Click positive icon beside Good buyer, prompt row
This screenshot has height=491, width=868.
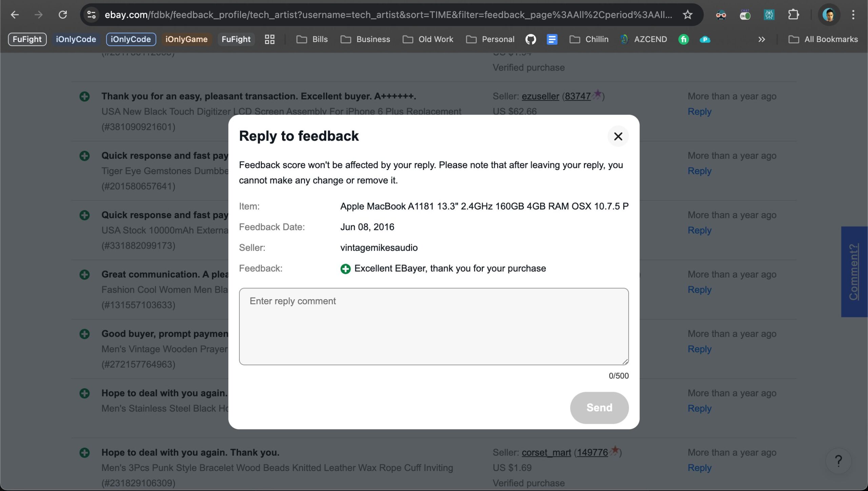[84, 334]
